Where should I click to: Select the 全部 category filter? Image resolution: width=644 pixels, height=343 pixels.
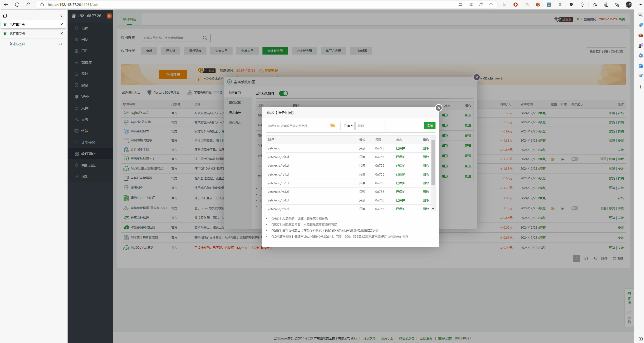pos(149,51)
